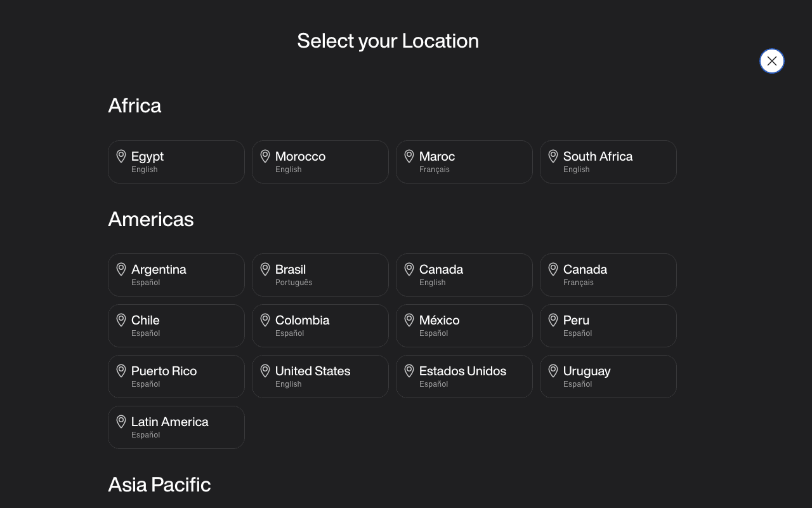Screen dimensions: 812x508
Task: Choose Estados Unidos in Español
Action: 464,377
